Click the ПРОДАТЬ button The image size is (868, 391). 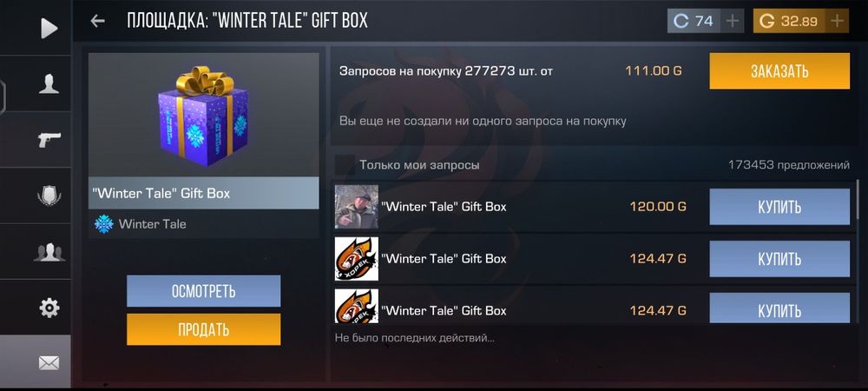(x=204, y=329)
